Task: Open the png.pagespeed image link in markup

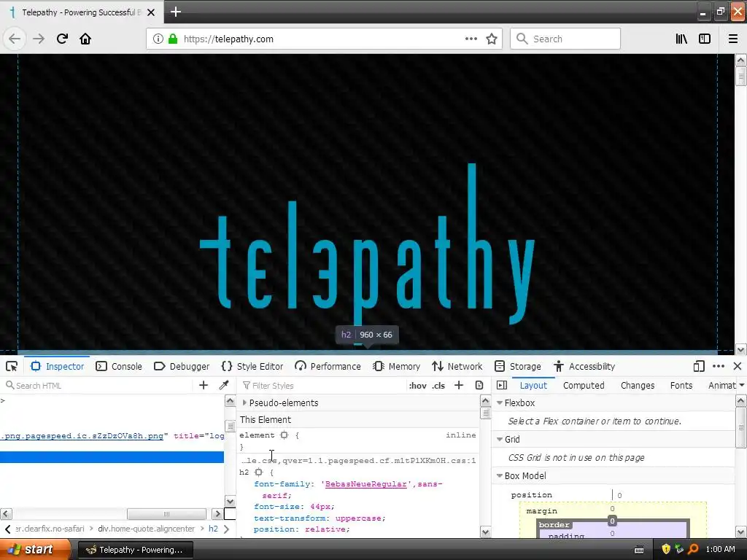Action: pos(82,436)
